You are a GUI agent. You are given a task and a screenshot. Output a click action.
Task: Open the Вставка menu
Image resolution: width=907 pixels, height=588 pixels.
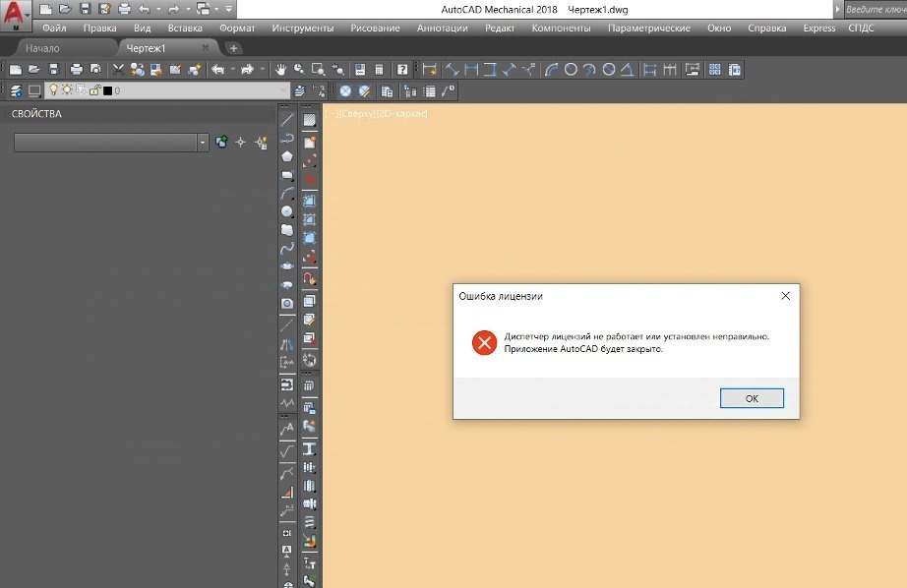pyautogui.click(x=185, y=28)
